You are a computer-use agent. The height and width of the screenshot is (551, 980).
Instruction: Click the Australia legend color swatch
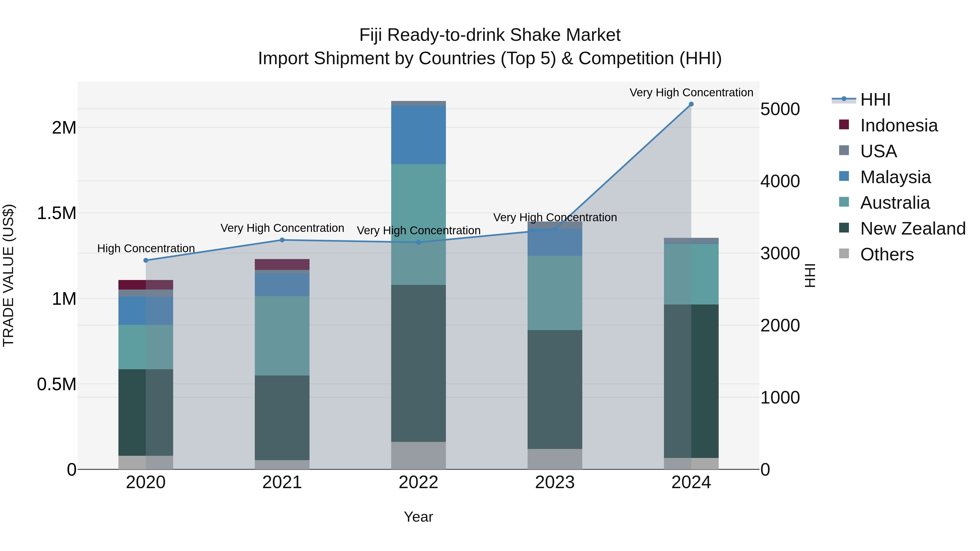point(844,202)
